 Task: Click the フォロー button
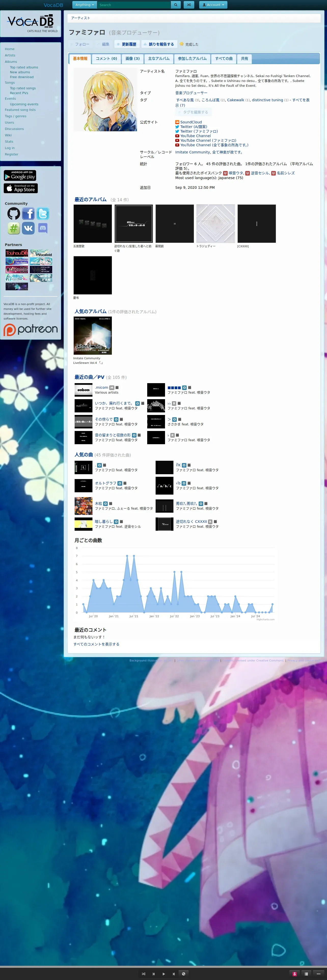click(x=80, y=44)
